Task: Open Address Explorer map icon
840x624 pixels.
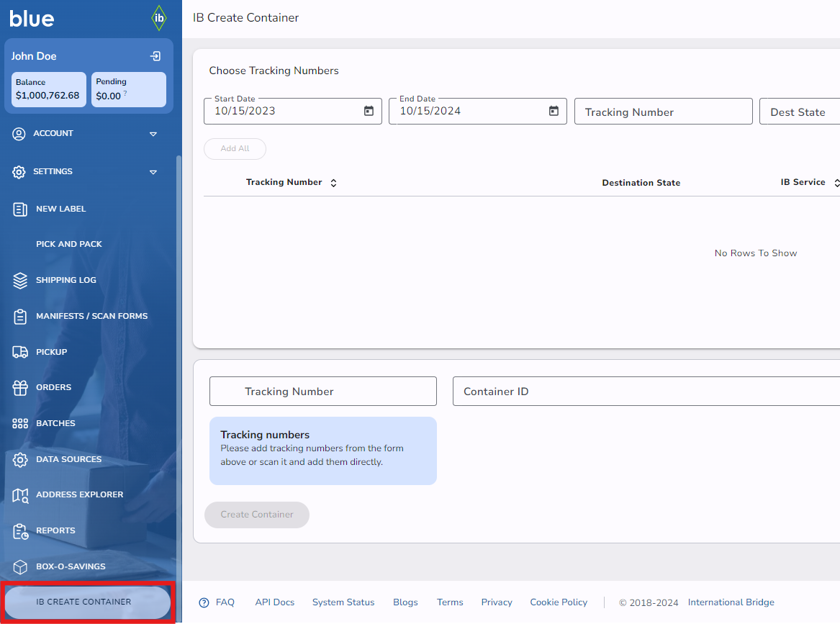Action: click(20, 495)
